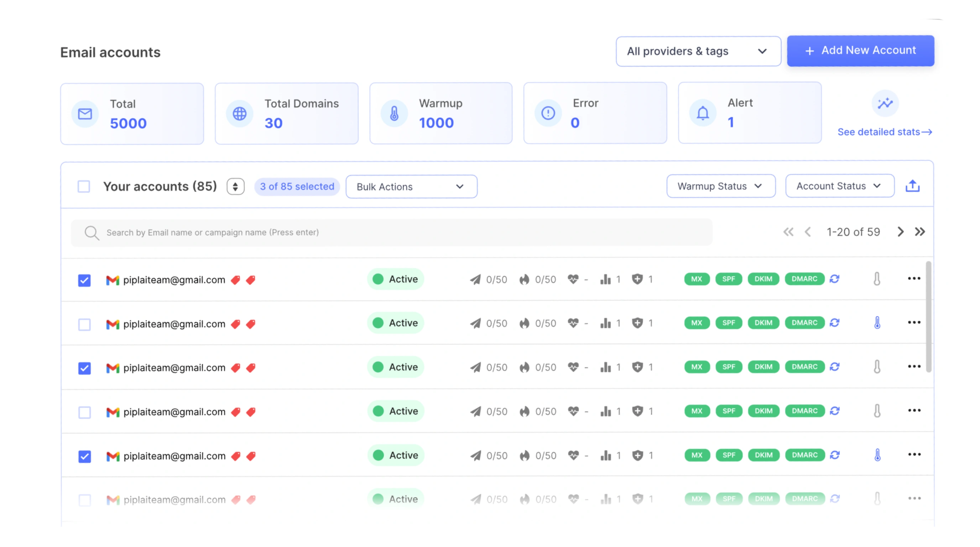
Task: Open more options menu in fourth row
Action: (914, 411)
